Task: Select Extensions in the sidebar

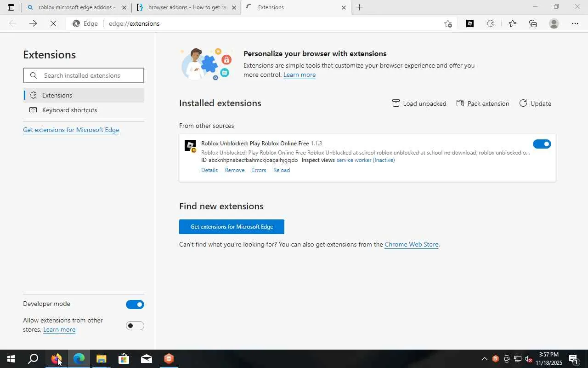Action: coord(84,95)
